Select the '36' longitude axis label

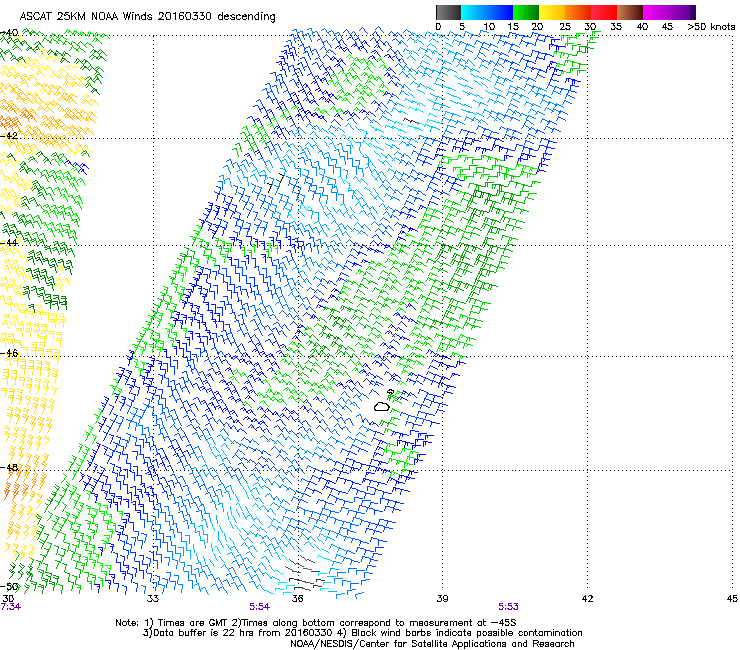tap(297, 599)
